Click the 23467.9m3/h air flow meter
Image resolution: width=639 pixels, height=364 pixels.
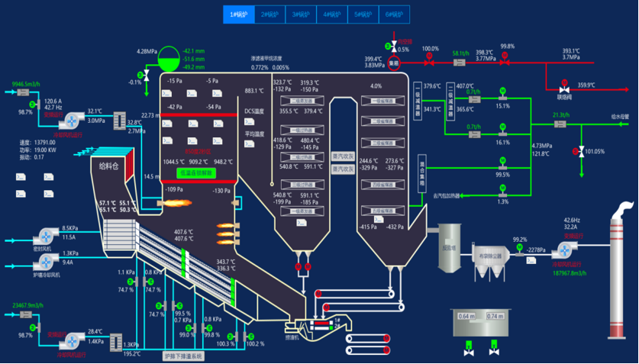pos(26,314)
